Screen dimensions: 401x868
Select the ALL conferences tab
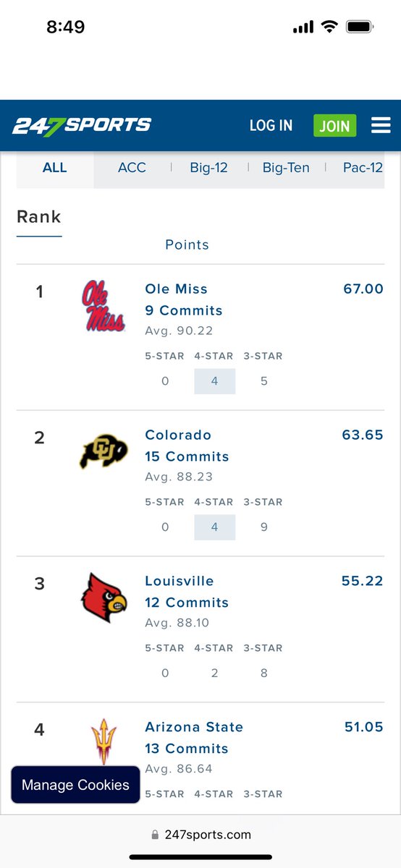click(55, 168)
